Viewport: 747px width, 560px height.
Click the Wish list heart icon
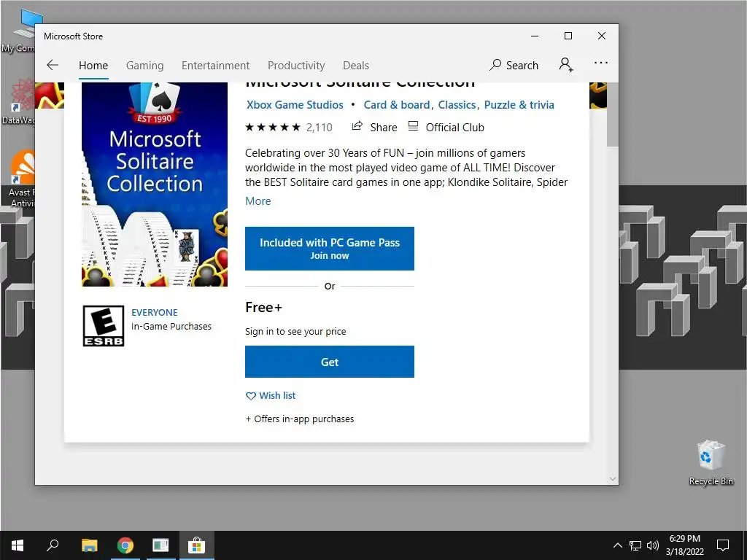click(251, 396)
